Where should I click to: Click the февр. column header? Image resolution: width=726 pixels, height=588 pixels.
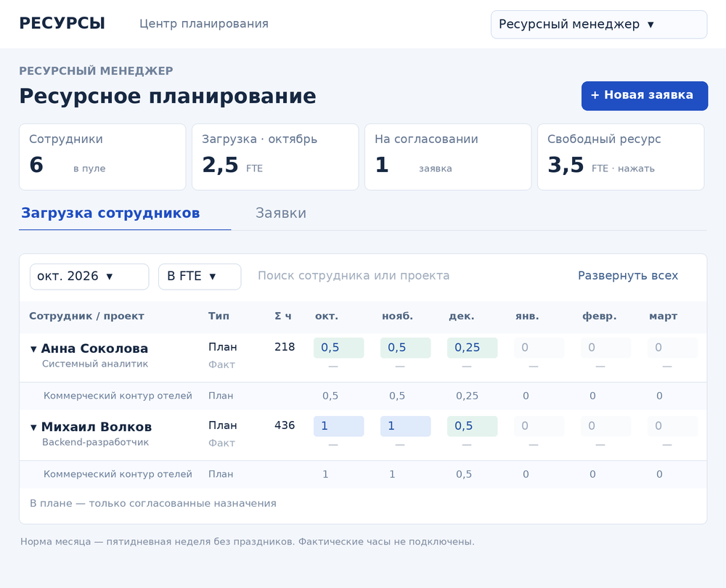(x=599, y=317)
